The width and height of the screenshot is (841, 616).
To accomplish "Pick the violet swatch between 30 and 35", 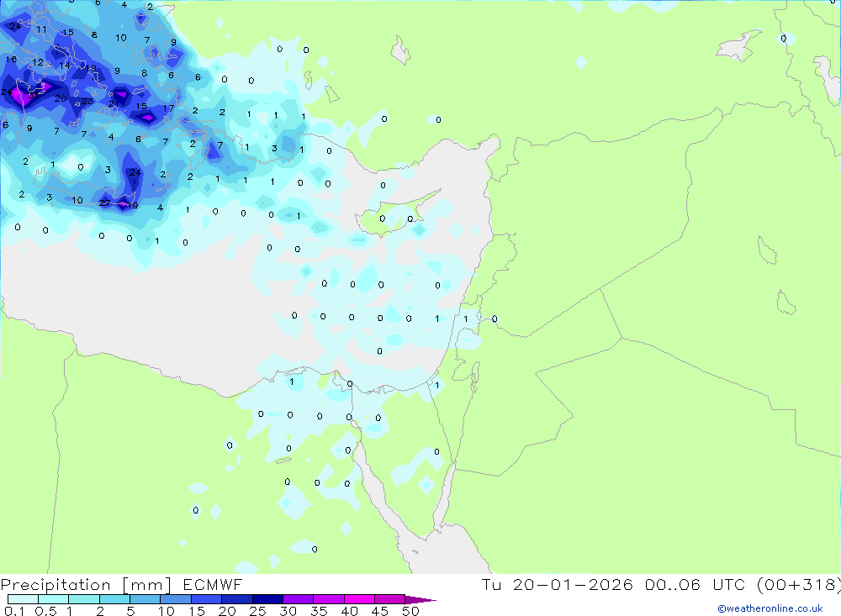I will coord(299,599).
